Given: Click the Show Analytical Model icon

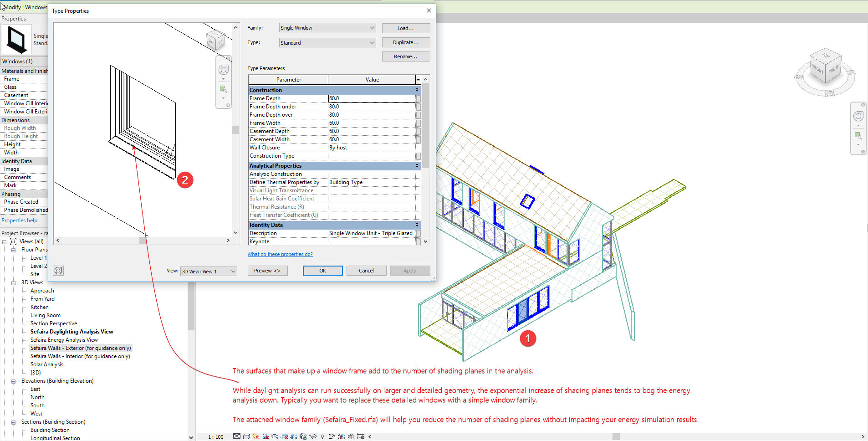Looking at the screenshot, I should point(341,436).
